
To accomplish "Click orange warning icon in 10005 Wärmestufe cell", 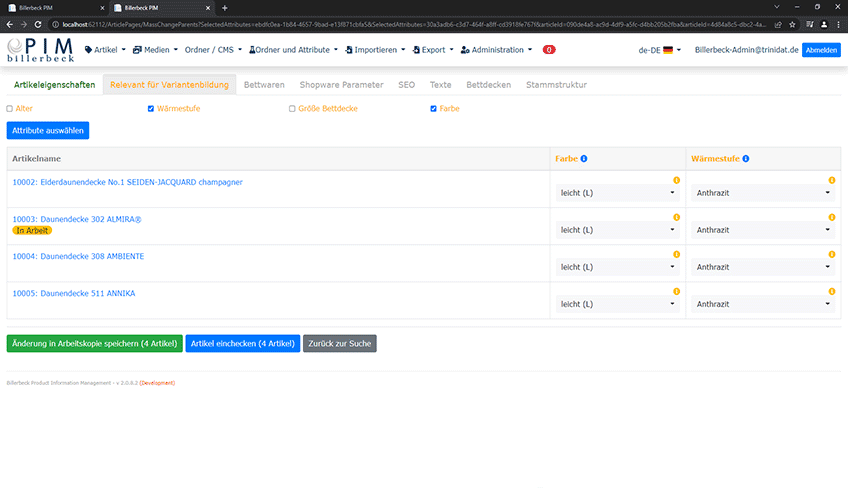I will 832,292.
